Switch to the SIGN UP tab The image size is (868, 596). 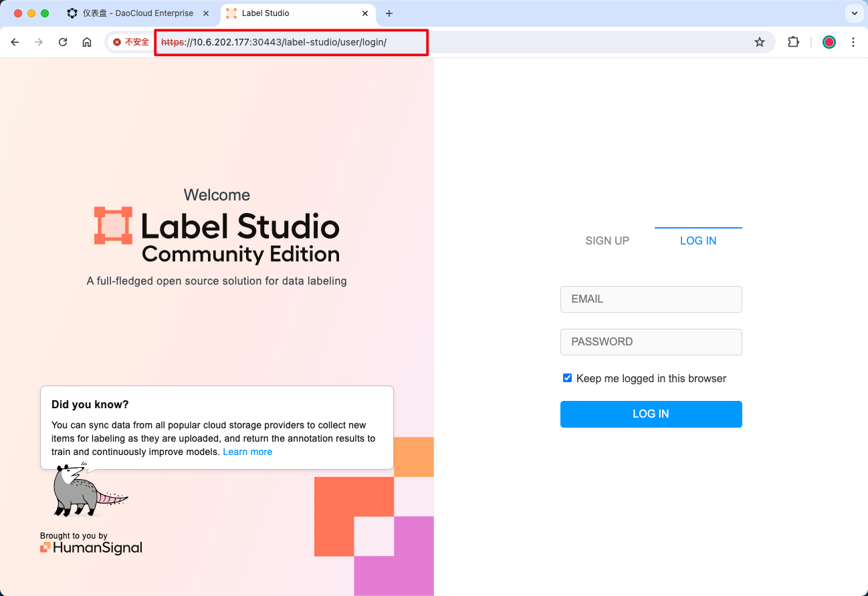(x=607, y=241)
